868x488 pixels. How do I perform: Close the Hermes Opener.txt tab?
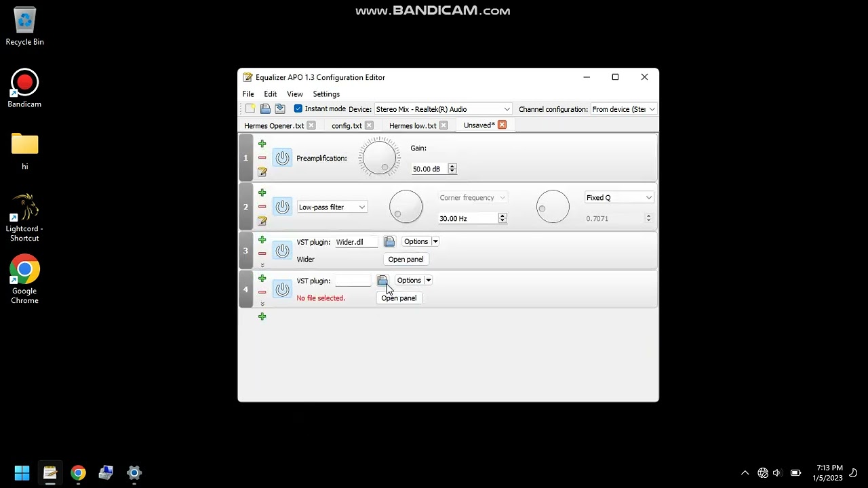coord(311,125)
